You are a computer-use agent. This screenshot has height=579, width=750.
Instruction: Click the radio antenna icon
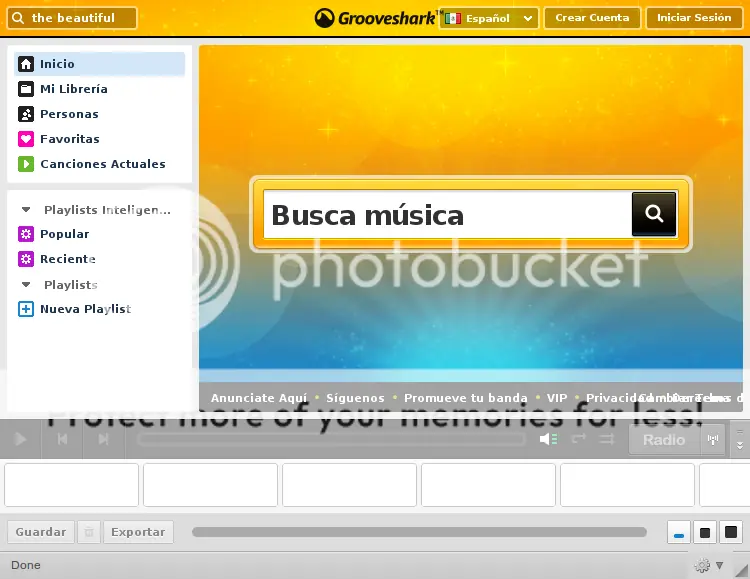(713, 439)
